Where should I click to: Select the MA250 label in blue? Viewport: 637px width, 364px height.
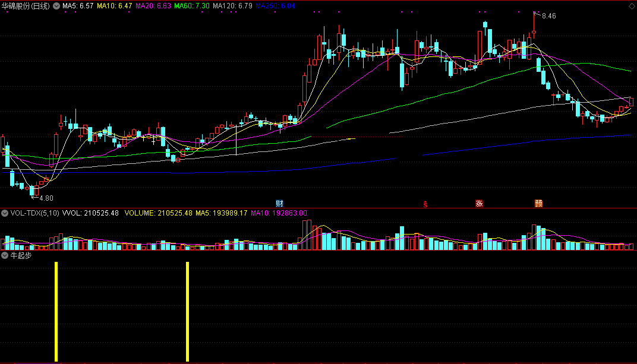[x=275, y=6]
